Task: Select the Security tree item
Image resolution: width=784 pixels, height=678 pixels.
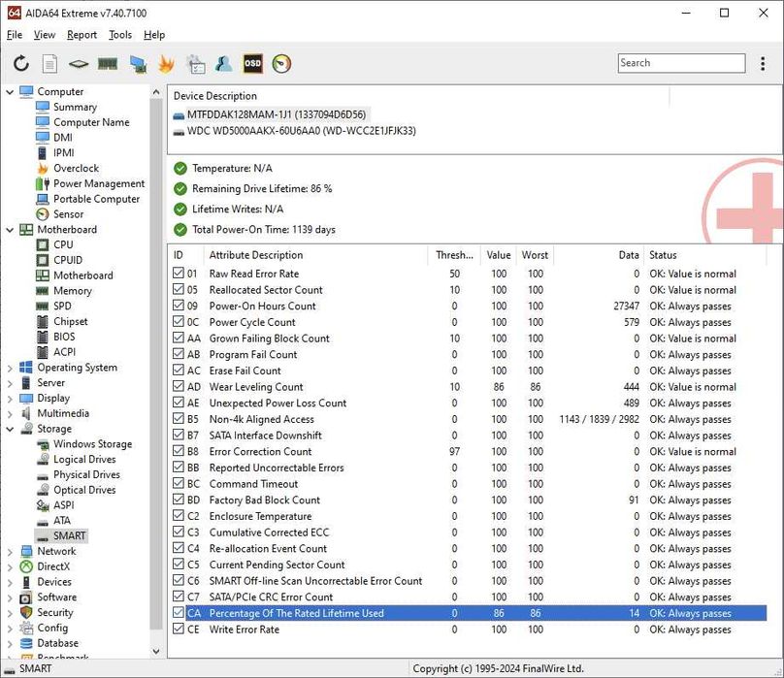Action: pos(55,612)
